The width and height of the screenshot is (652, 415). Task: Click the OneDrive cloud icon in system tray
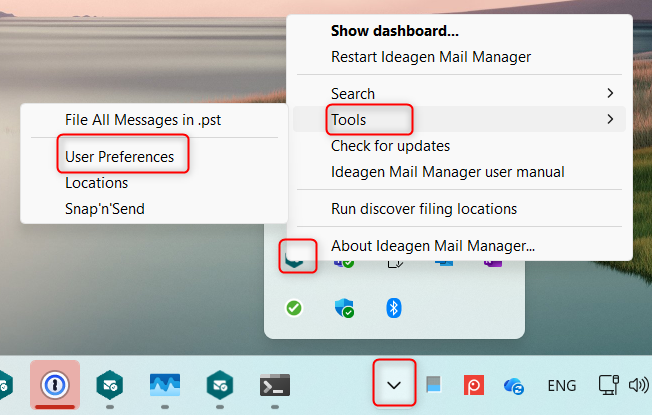pos(514,385)
